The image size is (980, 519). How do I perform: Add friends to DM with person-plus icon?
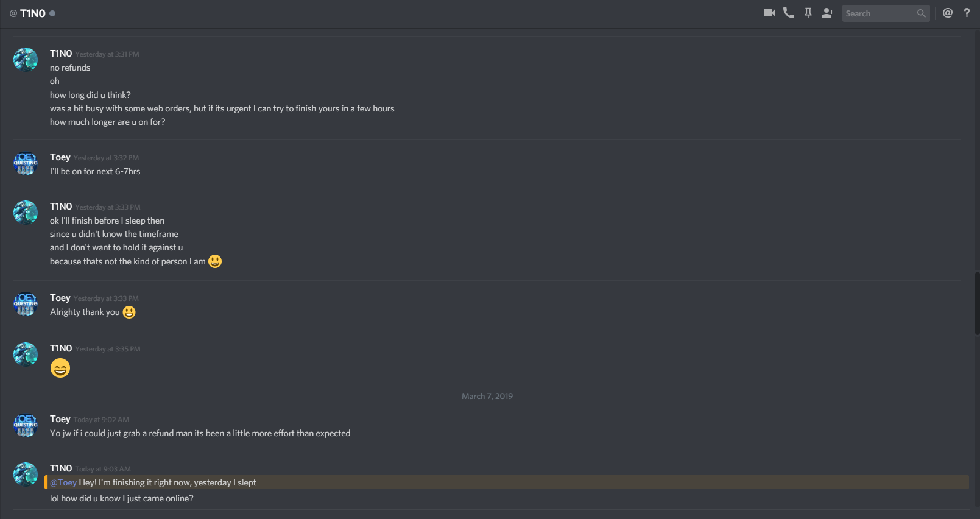(827, 13)
